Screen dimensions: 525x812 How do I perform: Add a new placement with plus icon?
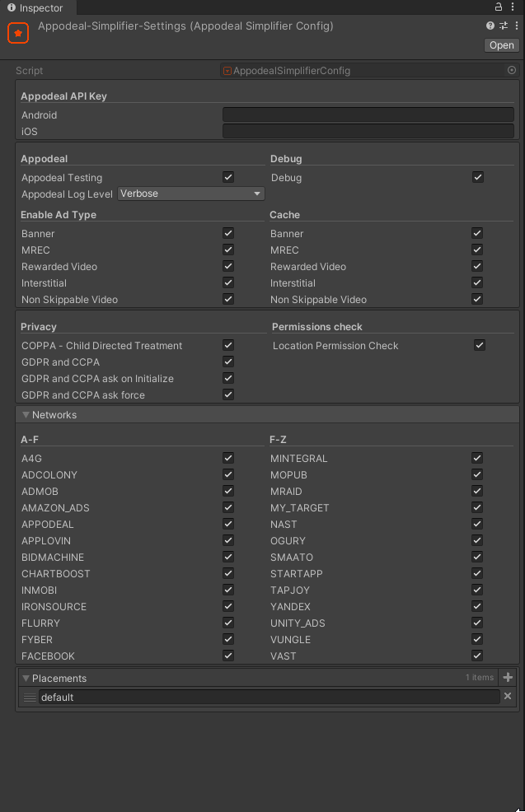(x=508, y=678)
